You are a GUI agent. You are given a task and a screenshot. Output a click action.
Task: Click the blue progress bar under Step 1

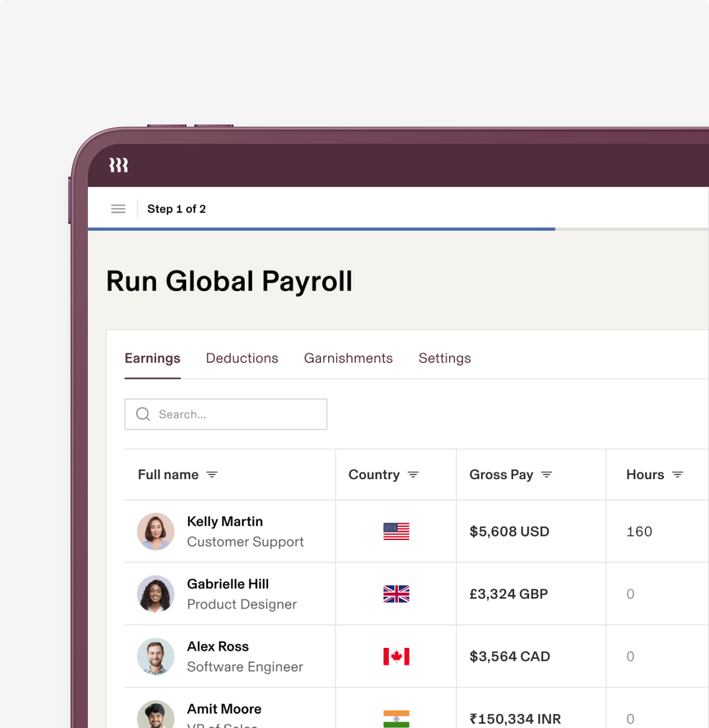coord(321,229)
